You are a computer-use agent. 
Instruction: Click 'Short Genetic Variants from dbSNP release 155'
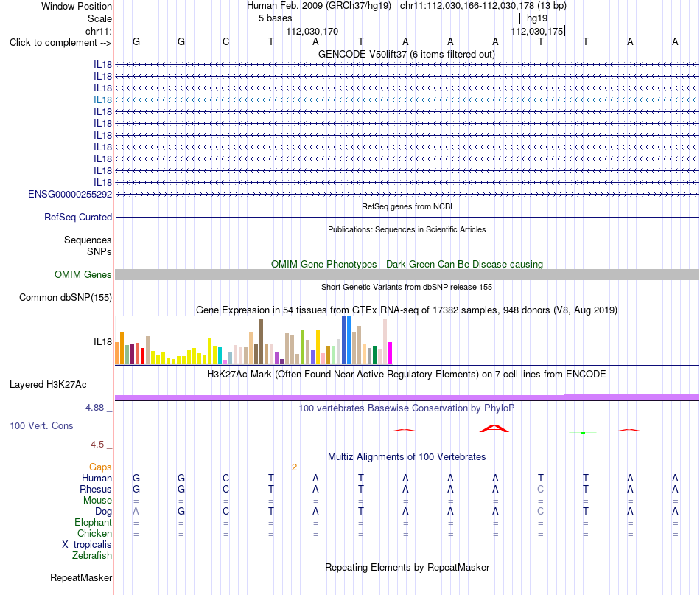tap(407, 287)
